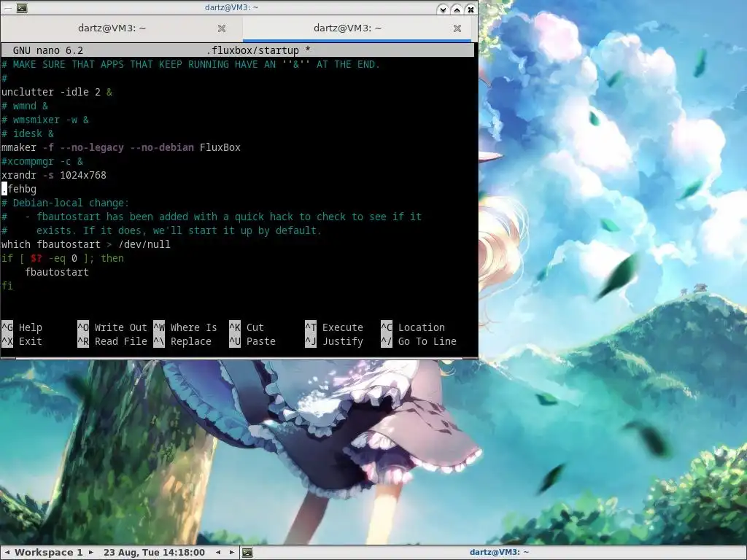Click the ^X Exit shortcut

pyautogui.click(x=22, y=341)
